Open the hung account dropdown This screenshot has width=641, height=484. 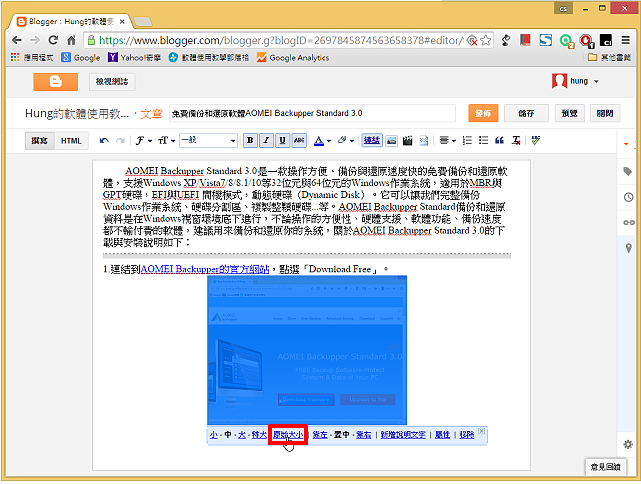[576, 81]
